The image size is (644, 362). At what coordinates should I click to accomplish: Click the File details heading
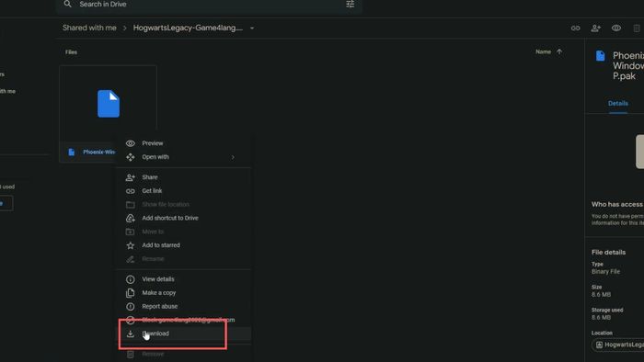click(608, 252)
